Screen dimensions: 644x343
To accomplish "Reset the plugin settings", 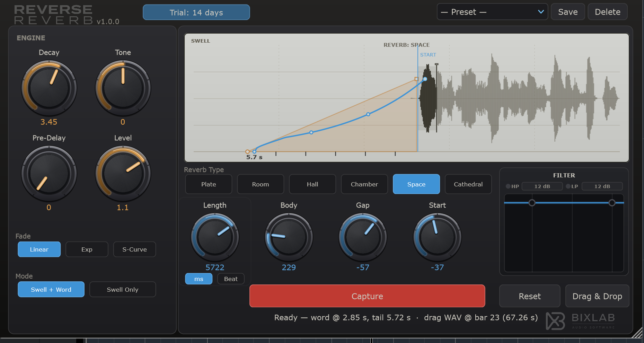I will click(x=530, y=296).
